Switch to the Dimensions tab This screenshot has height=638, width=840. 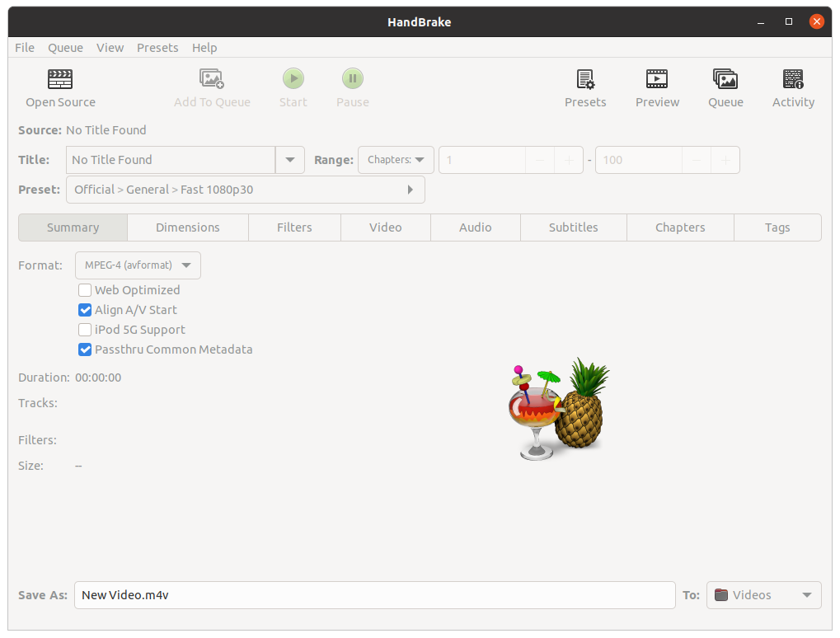pos(187,228)
